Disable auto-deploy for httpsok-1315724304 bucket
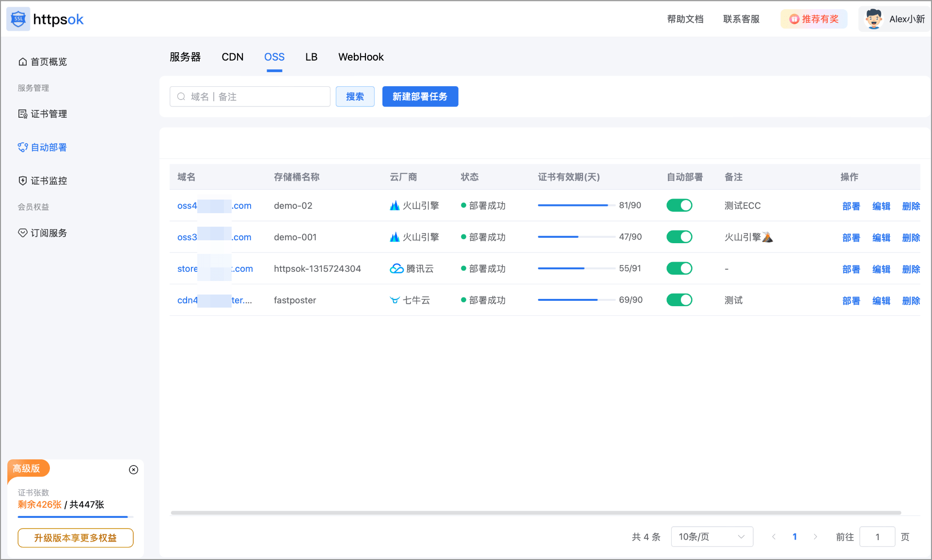The height and width of the screenshot is (560, 932). [x=679, y=268]
